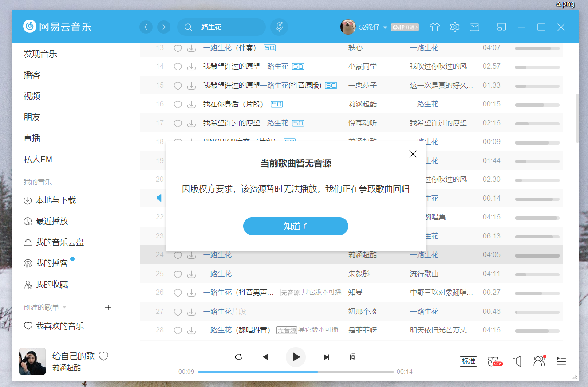
Task: Open the playlist queue icon
Action: point(561,361)
